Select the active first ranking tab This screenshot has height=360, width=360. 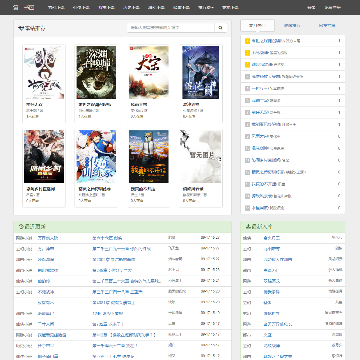257,25
